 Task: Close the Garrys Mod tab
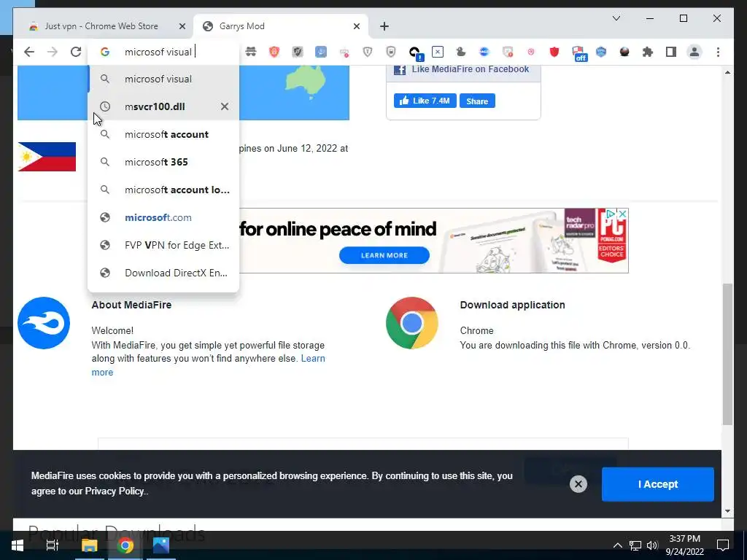356,27
